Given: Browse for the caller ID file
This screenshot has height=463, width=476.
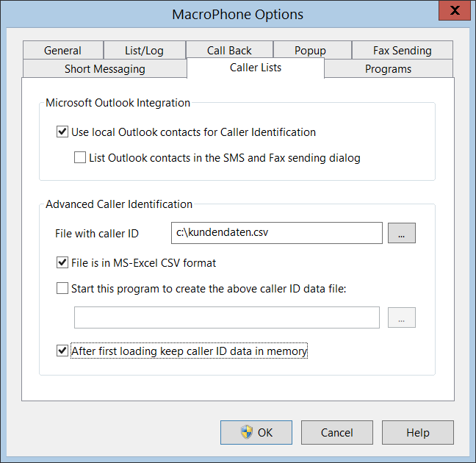Looking at the screenshot, I should (x=402, y=233).
